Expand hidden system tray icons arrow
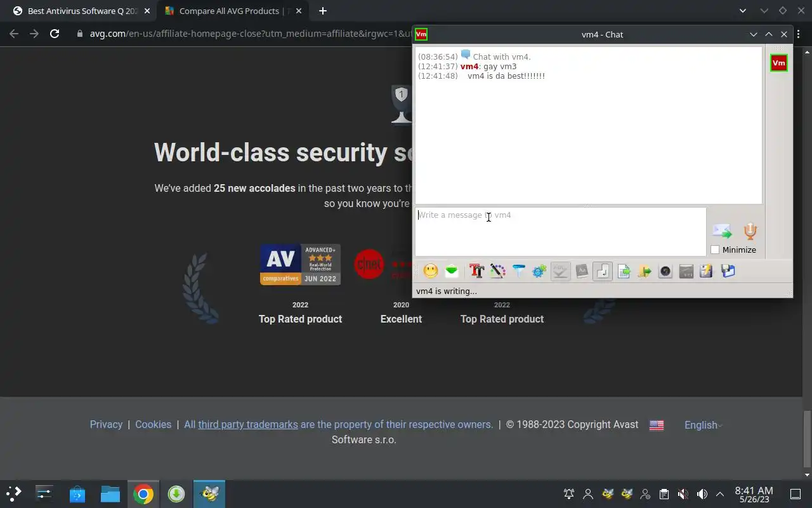 [x=720, y=494]
